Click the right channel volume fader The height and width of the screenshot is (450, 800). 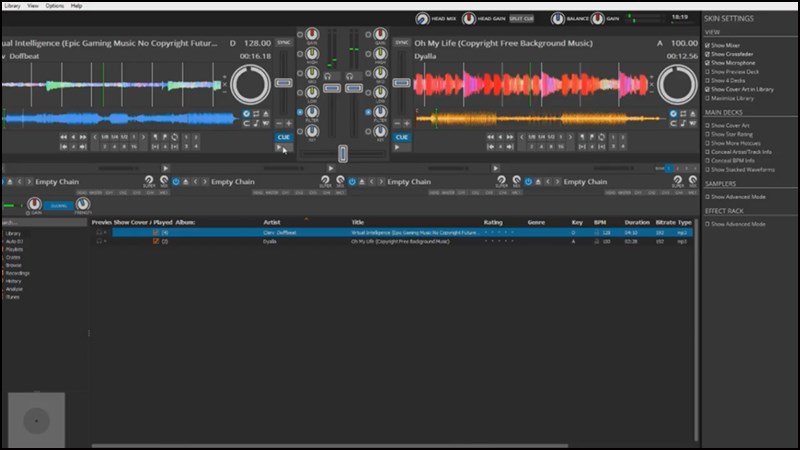pos(354,89)
